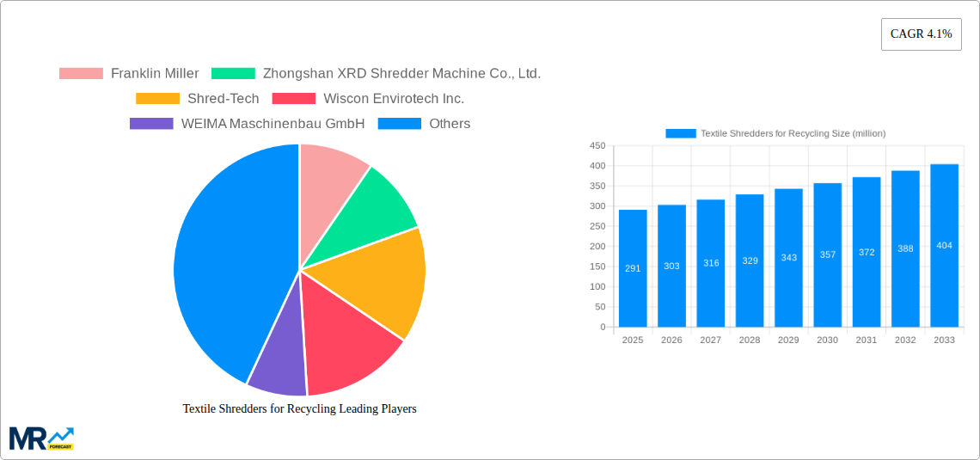Click the 2026 bar showing 303
The height and width of the screenshot is (460, 980).
tap(672, 266)
